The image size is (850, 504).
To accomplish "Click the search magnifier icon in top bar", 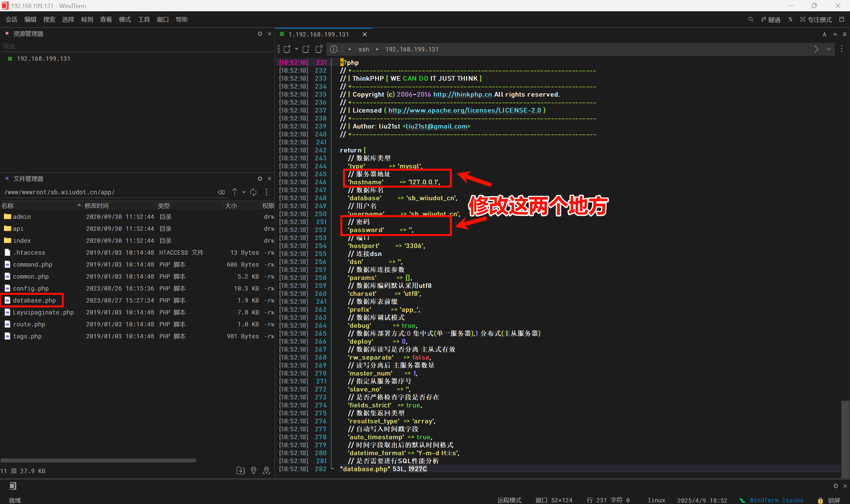I will point(751,19).
